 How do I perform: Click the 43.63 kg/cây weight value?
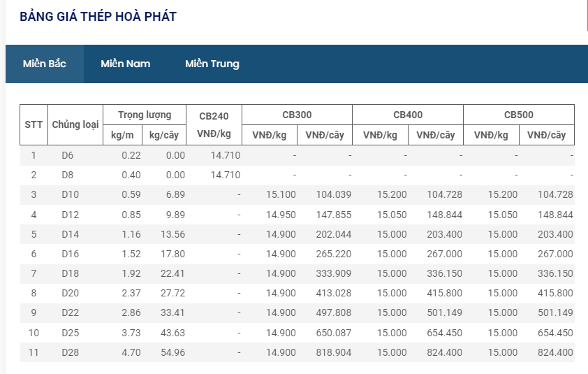(x=173, y=333)
